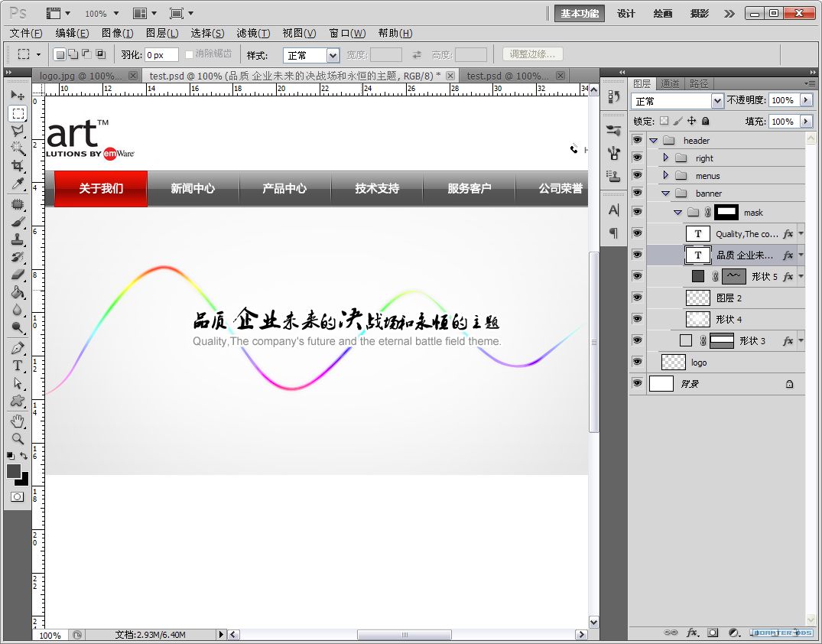Switch to the 路径 paths tab
The image size is (822, 644).
click(699, 84)
